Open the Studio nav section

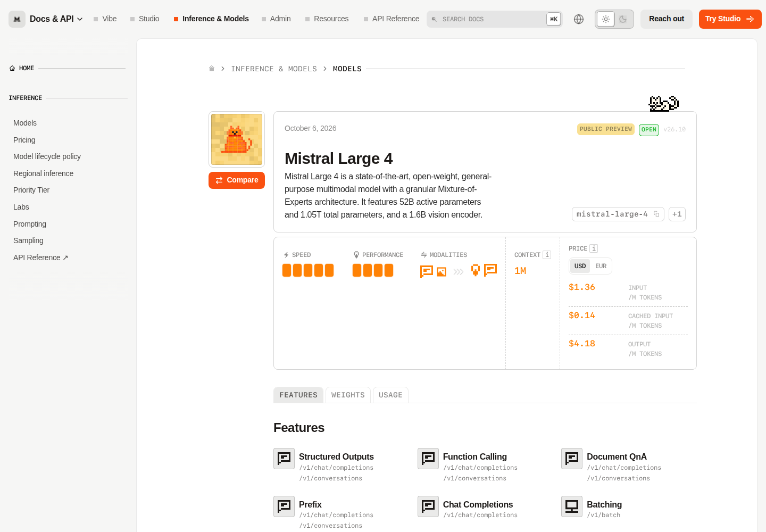(x=145, y=19)
